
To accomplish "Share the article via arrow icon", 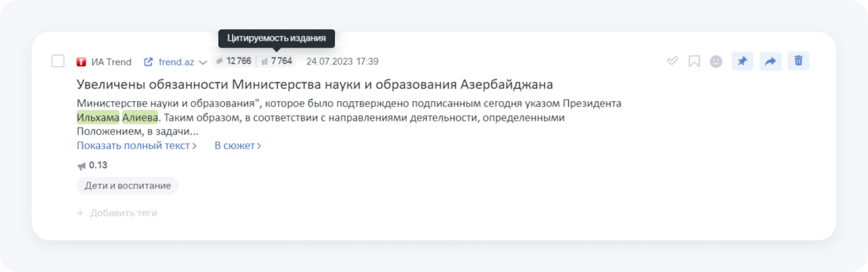I will click(770, 61).
